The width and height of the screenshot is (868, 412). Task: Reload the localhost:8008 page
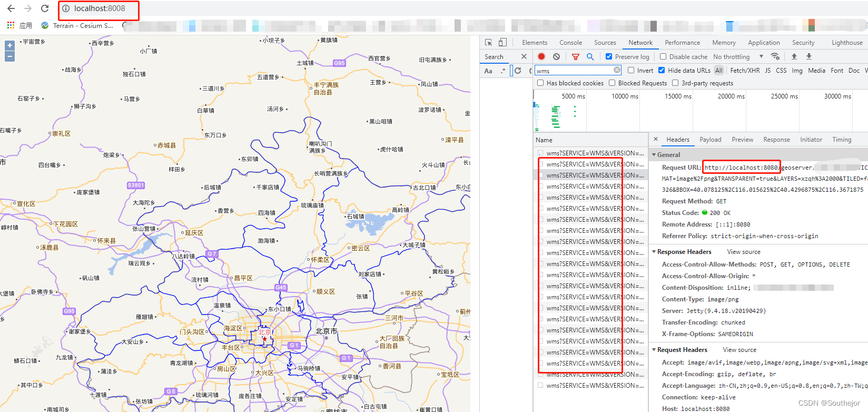click(x=45, y=8)
